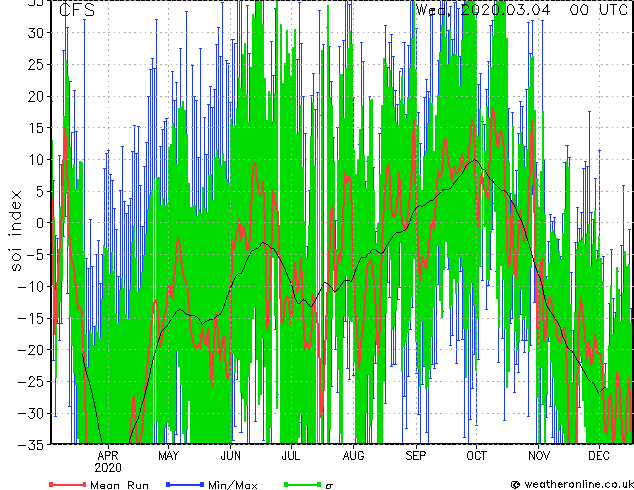
Task: Click the year 2020 under APR
Action: click(x=108, y=468)
